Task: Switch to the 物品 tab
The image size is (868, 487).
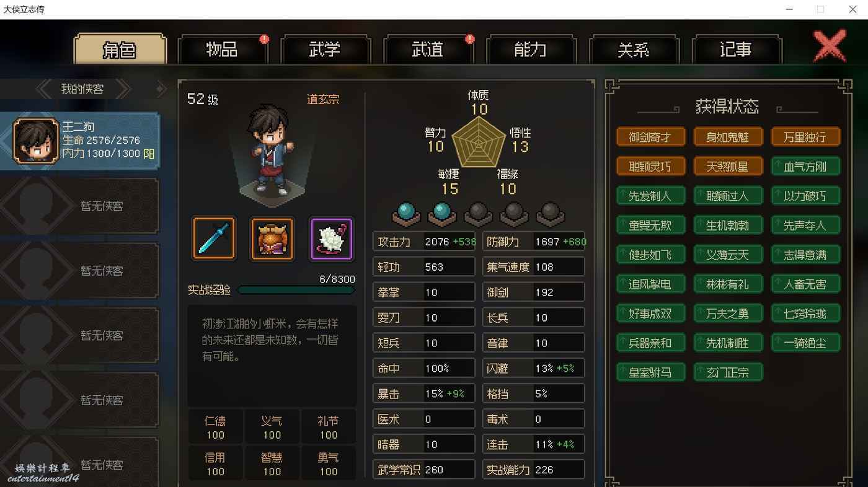Action: (222, 50)
